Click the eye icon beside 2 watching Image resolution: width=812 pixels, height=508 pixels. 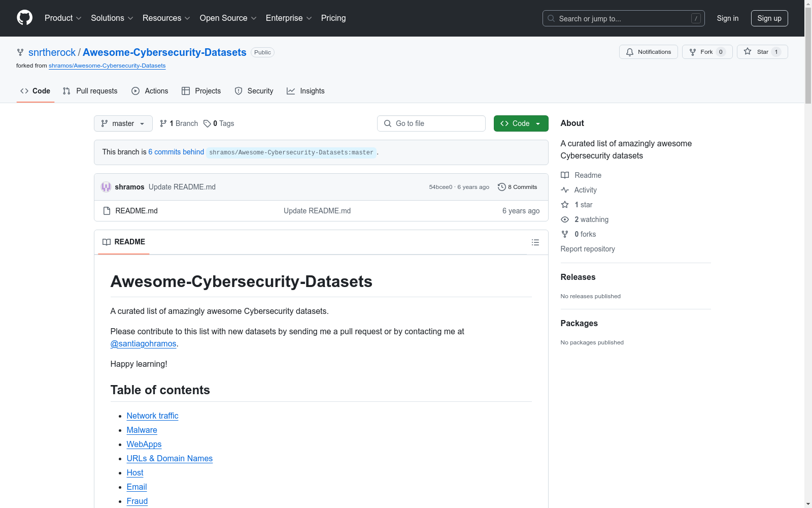pyautogui.click(x=565, y=219)
